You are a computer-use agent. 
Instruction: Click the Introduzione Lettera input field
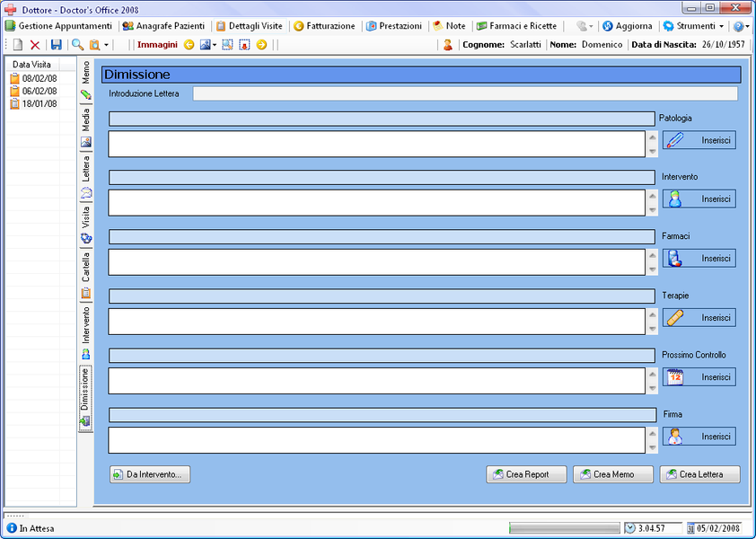465,93
